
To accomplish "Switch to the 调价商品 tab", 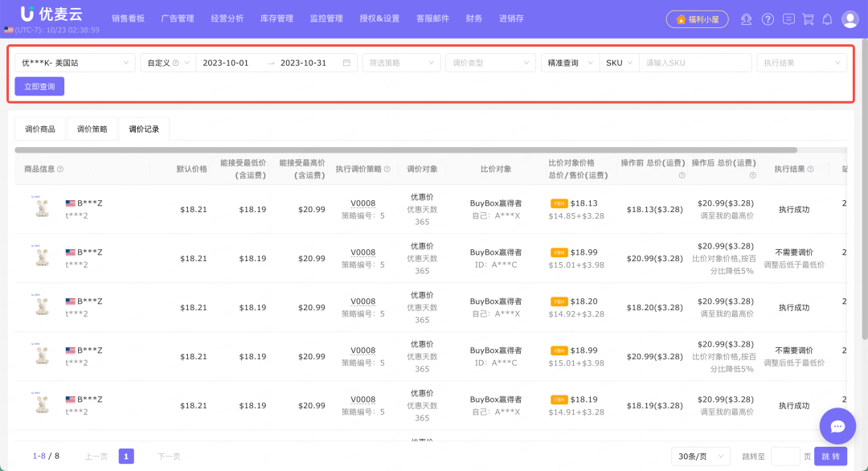I will pyautogui.click(x=41, y=128).
